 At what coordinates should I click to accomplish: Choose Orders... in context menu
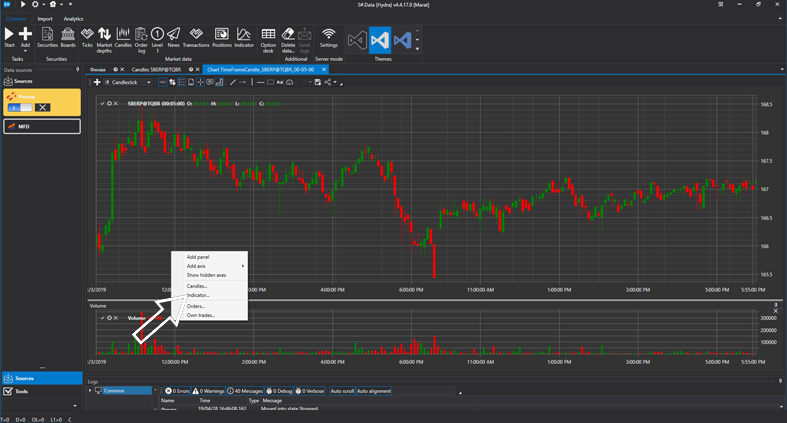[209, 306]
